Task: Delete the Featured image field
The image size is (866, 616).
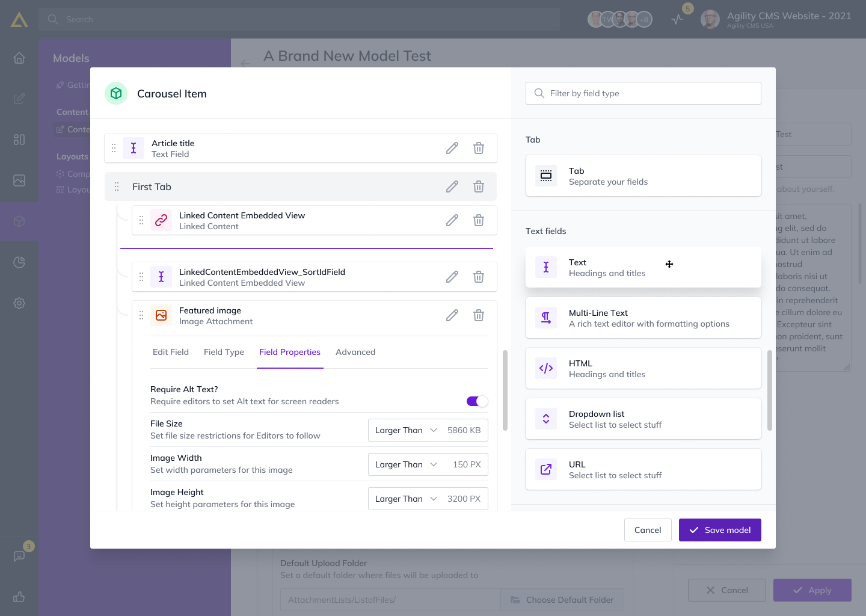Action: 479,315
